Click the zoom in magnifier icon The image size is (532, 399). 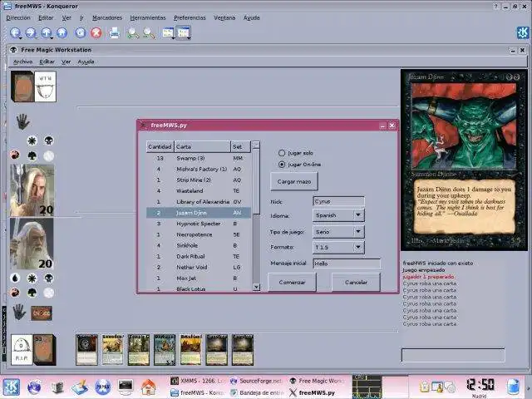(x=133, y=32)
